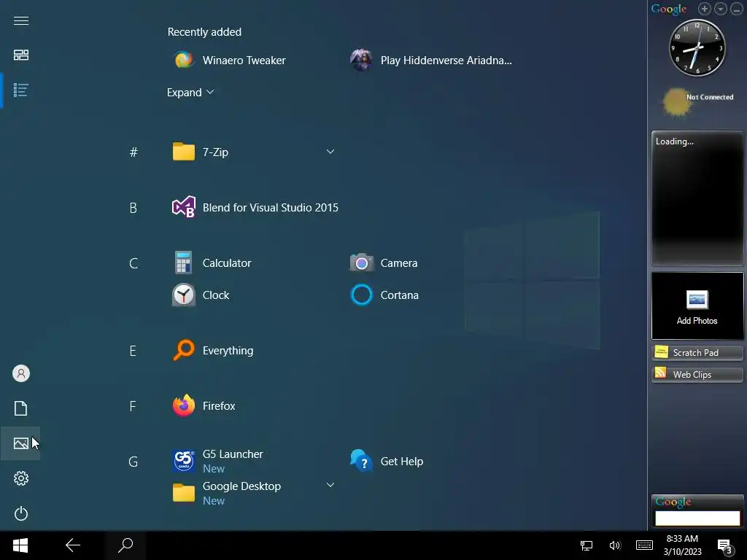747x560 pixels.
Task: Open taskbar search magnifier
Action: click(125, 545)
